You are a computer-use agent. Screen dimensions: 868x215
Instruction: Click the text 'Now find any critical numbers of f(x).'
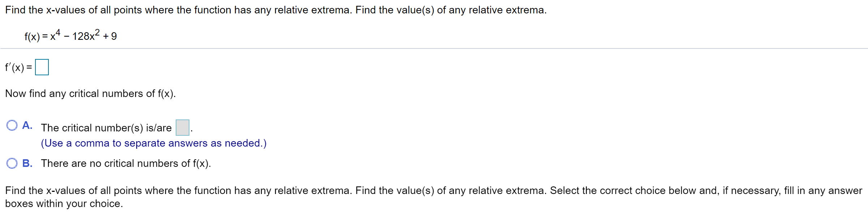click(90, 93)
